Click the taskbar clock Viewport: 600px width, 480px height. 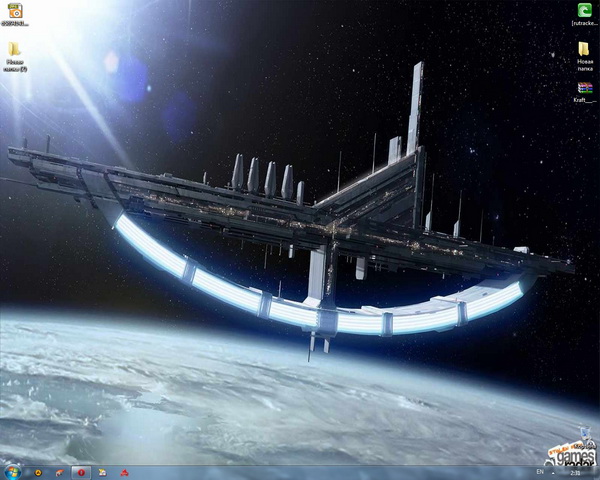click(x=575, y=473)
